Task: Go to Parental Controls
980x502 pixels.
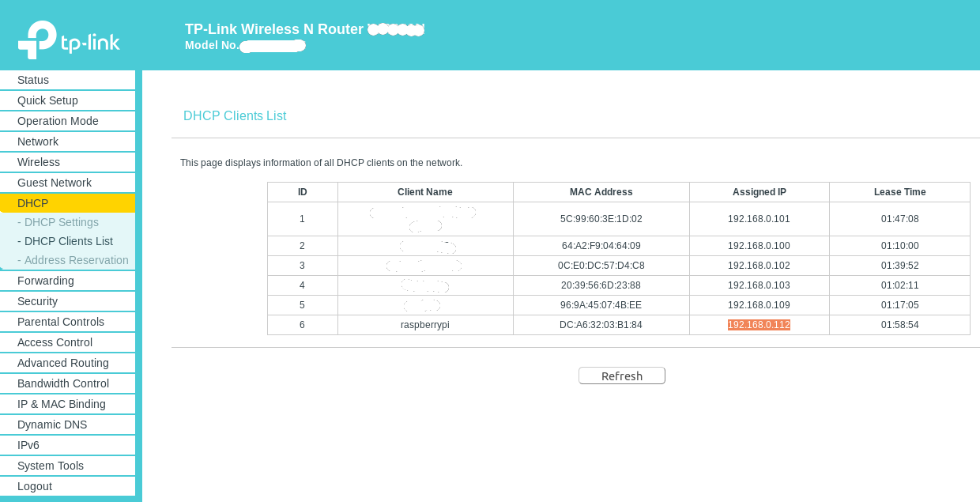Action: (67, 322)
